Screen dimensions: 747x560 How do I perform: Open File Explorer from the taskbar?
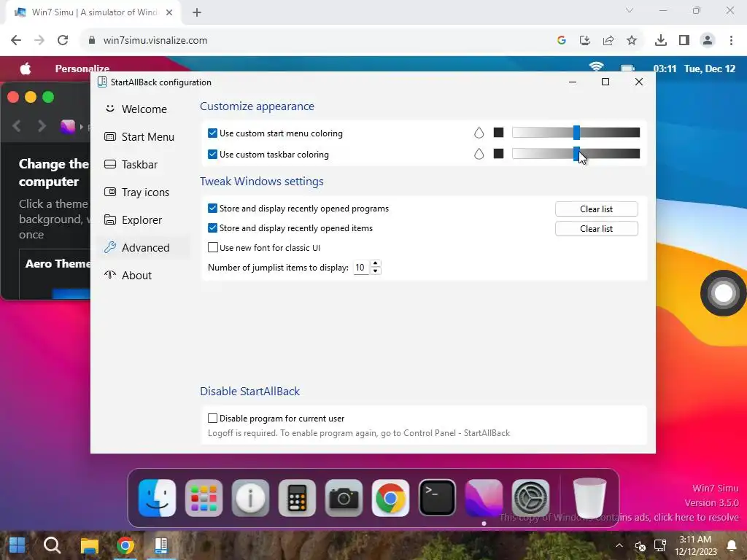[x=89, y=545]
